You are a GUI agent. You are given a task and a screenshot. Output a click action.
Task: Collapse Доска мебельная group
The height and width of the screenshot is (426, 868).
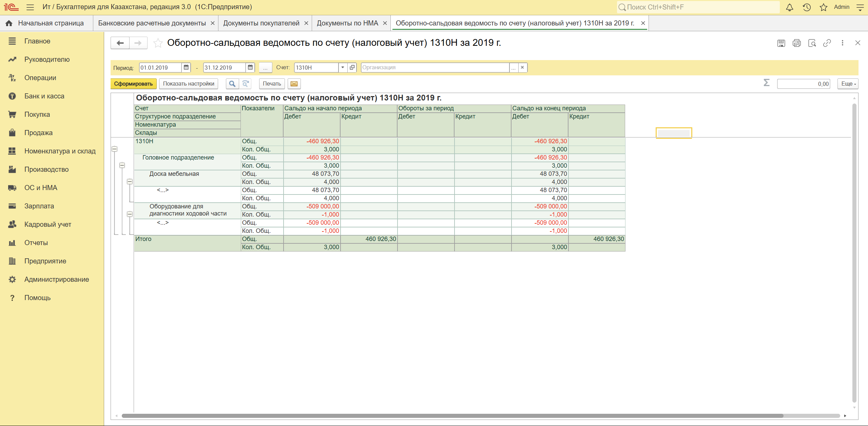pos(130,182)
